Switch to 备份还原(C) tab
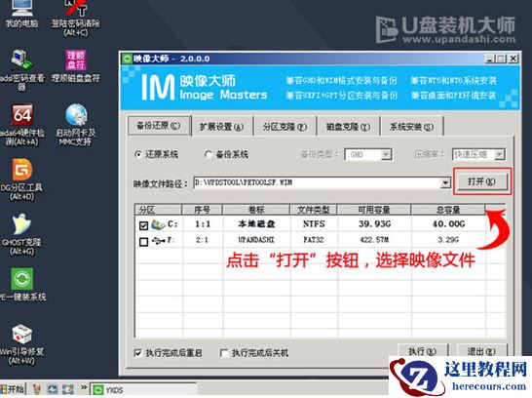The image size is (532, 398). [159, 126]
